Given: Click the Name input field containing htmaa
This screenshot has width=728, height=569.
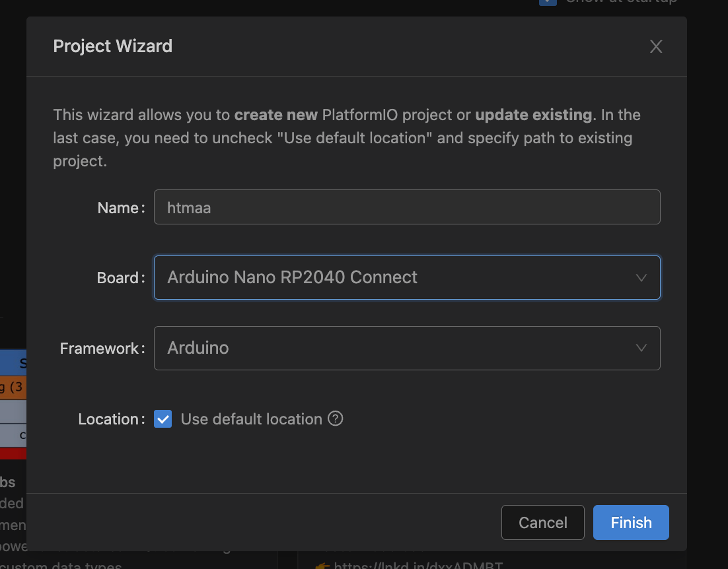Looking at the screenshot, I should (406, 207).
